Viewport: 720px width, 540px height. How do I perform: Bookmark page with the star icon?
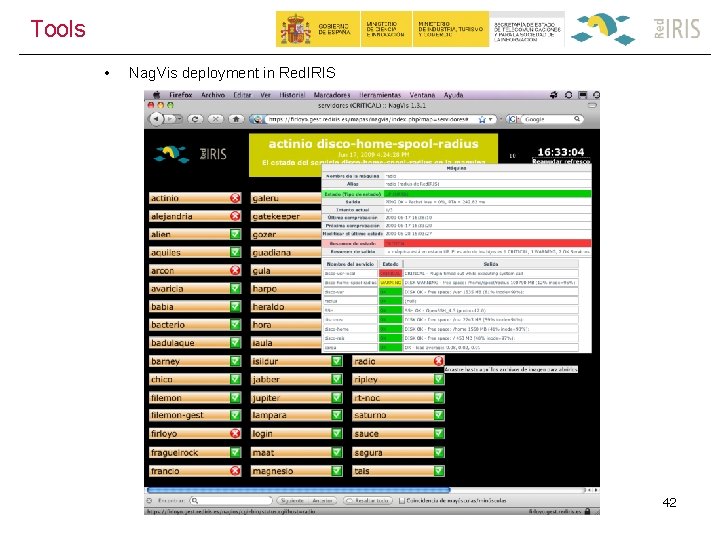tap(482, 119)
